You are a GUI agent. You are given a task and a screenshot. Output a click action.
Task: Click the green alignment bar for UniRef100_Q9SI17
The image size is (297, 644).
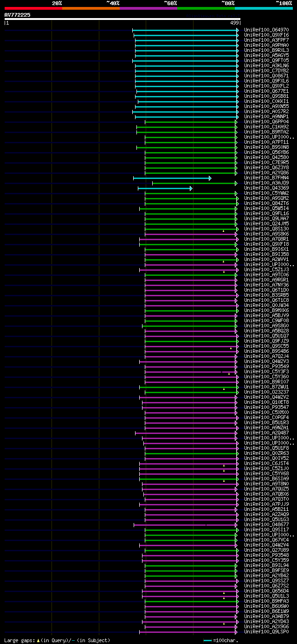tap(191, 530)
